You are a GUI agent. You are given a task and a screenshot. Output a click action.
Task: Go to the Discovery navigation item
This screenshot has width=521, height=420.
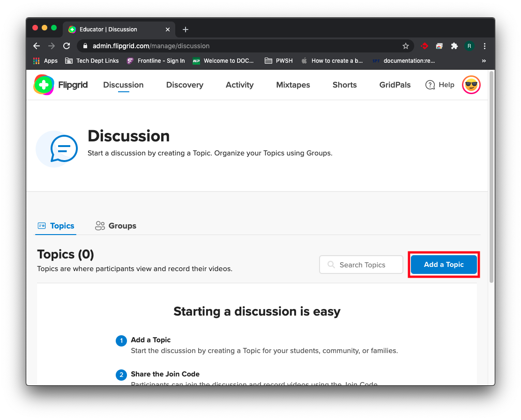(185, 85)
